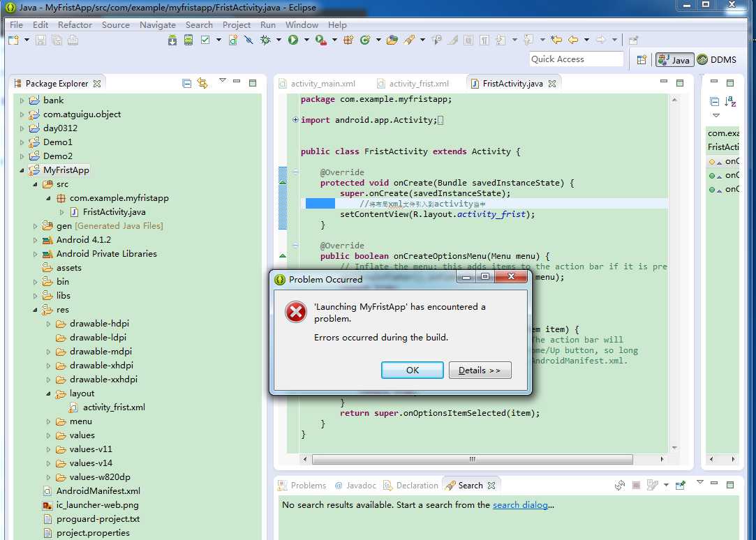Image resolution: width=756 pixels, height=540 pixels.
Task: Click the New Java Package icon
Action: tap(348, 40)
